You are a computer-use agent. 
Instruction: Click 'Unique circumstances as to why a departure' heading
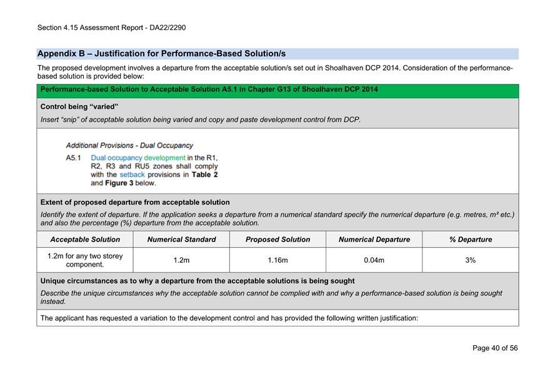[197, 281]
